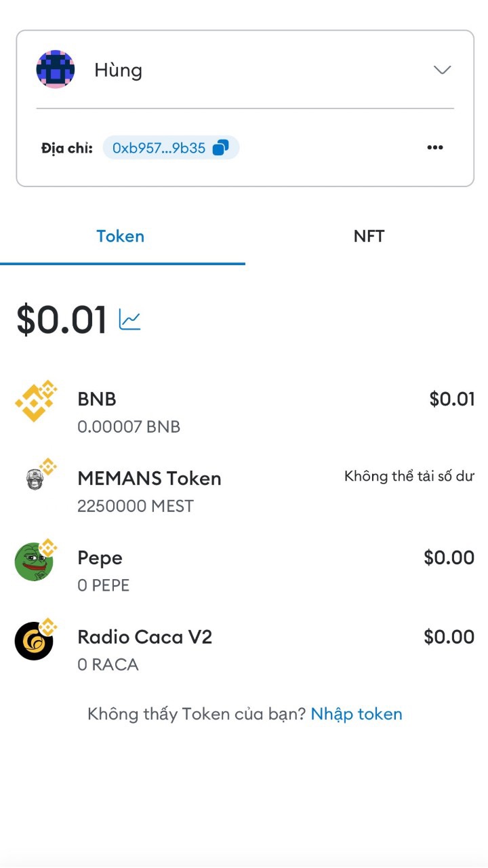Click the Nhập token link

(357, 714)
